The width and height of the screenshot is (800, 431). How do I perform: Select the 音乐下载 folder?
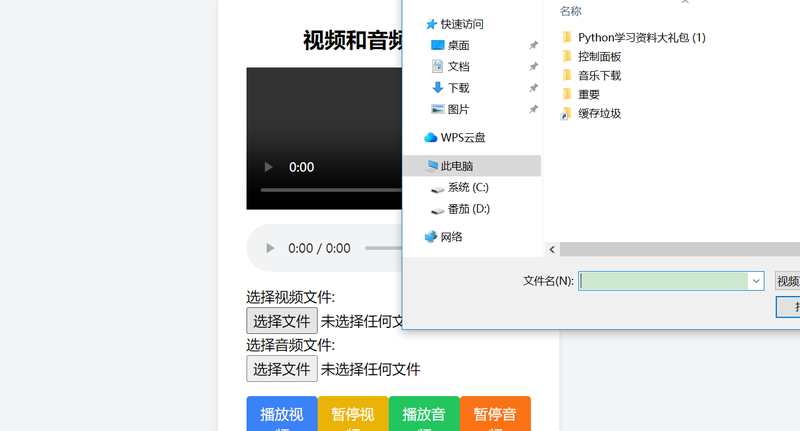coord(599,75)
